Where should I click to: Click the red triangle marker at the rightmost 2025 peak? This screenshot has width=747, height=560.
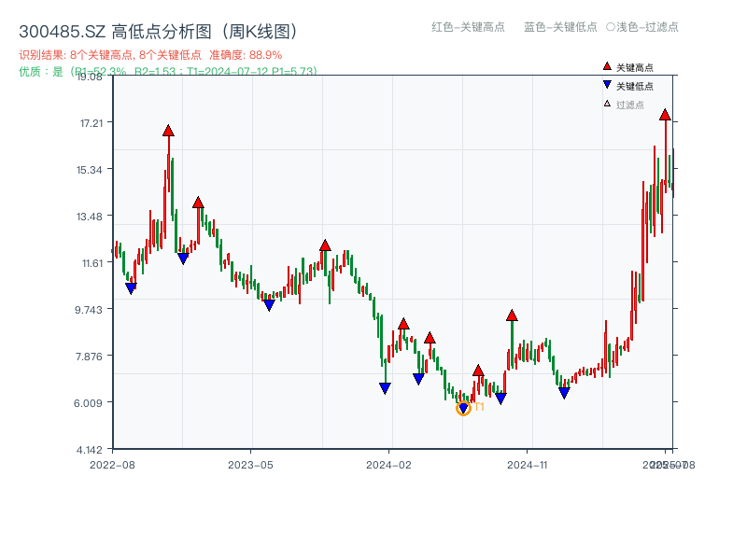[x=665, y=114]
